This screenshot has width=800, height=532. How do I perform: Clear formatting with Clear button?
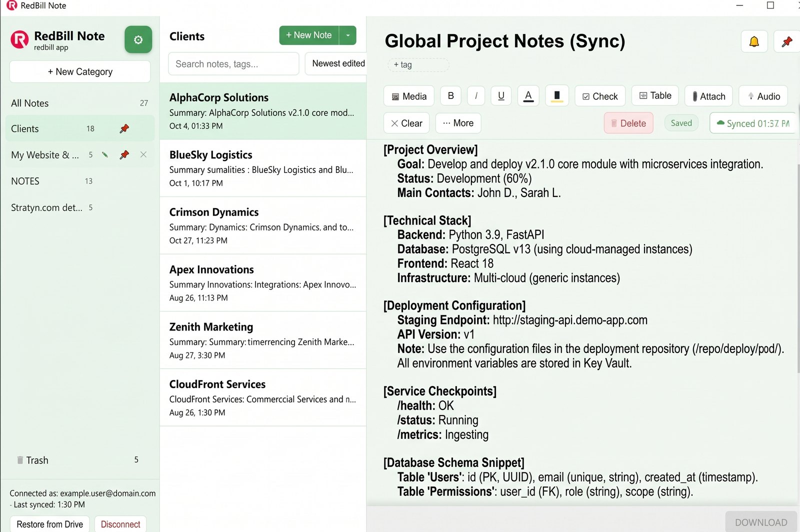click(x=406, y=123)
